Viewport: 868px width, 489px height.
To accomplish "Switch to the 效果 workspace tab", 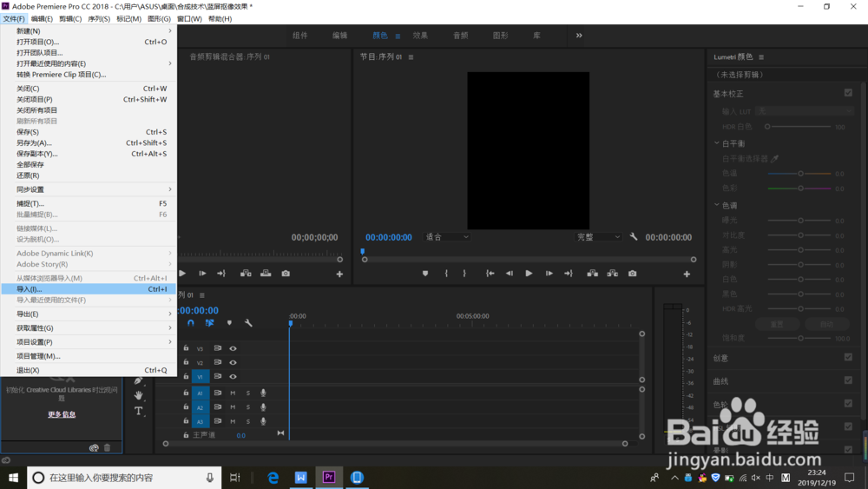I will coord(420,36).
